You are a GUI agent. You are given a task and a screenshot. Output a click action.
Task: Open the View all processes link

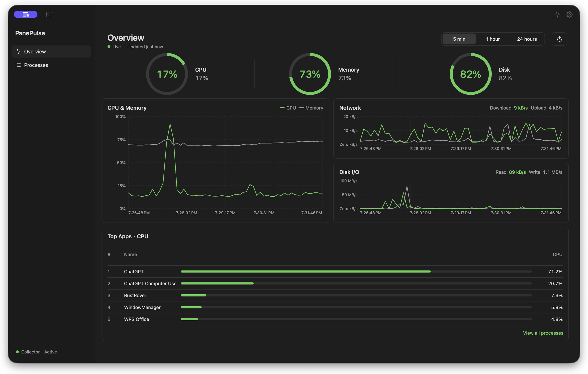(x=543, y=333)
